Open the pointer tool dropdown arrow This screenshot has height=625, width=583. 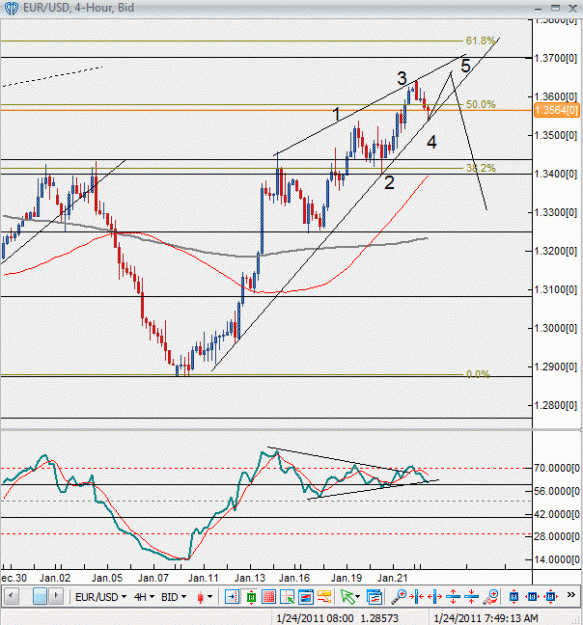tap(357, 597)
